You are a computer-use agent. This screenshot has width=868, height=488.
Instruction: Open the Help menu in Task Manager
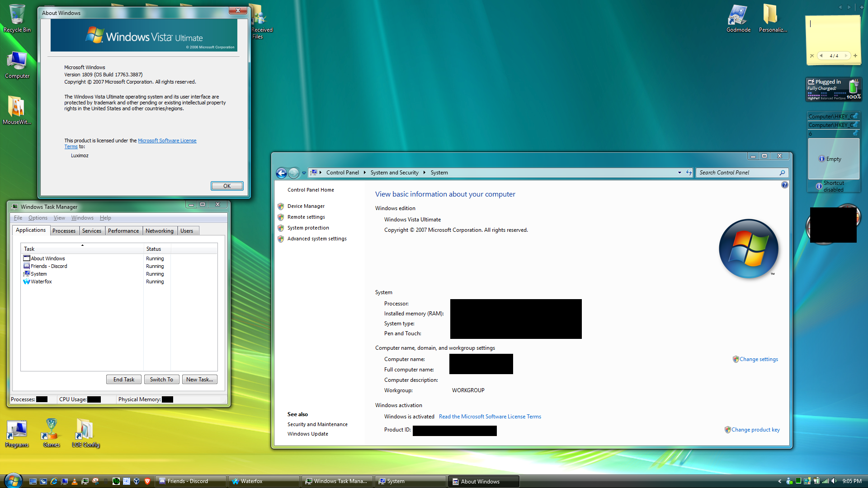tap(105, 218)
